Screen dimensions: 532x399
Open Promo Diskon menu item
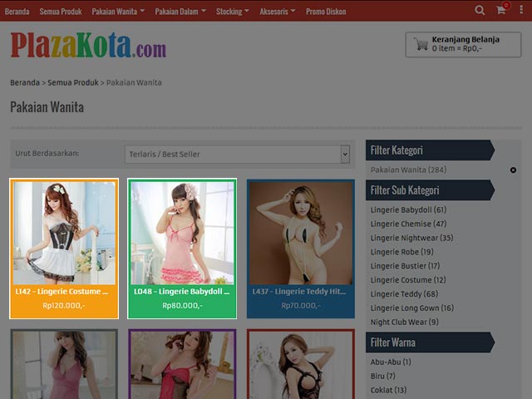(328, 11)
